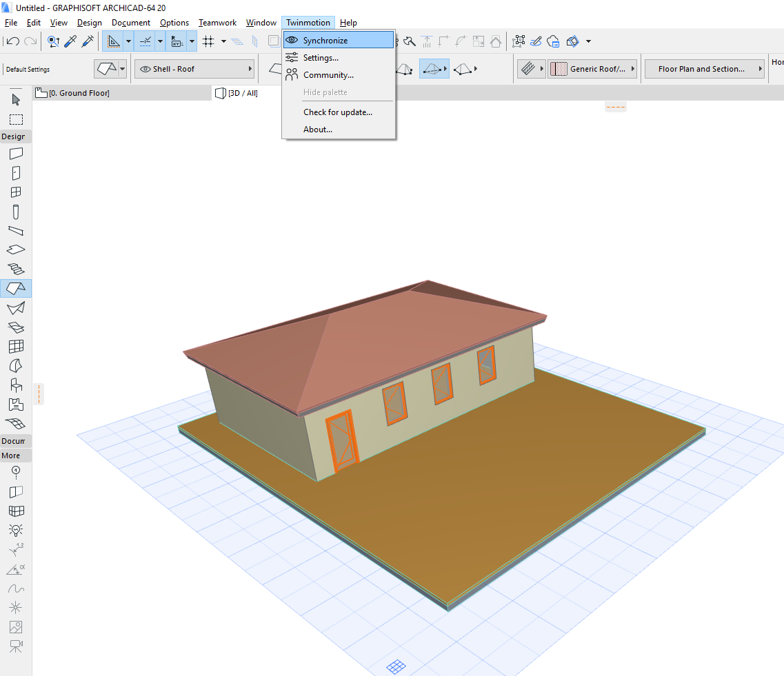Toggle the Guide Lines triangle button

click(114, 41)
